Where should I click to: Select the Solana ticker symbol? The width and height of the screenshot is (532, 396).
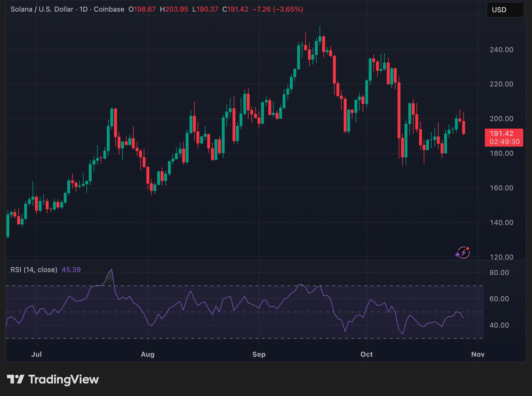click(21, 9)
